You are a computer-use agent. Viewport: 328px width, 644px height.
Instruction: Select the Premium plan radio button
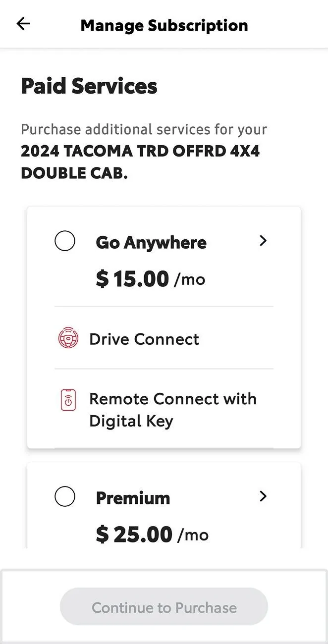click(65, 496)
